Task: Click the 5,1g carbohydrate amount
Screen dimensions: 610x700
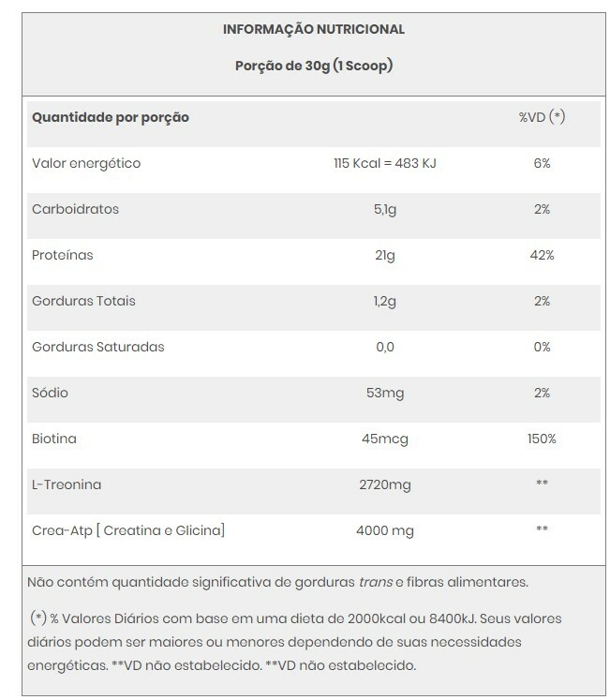Action: (384, 209)
